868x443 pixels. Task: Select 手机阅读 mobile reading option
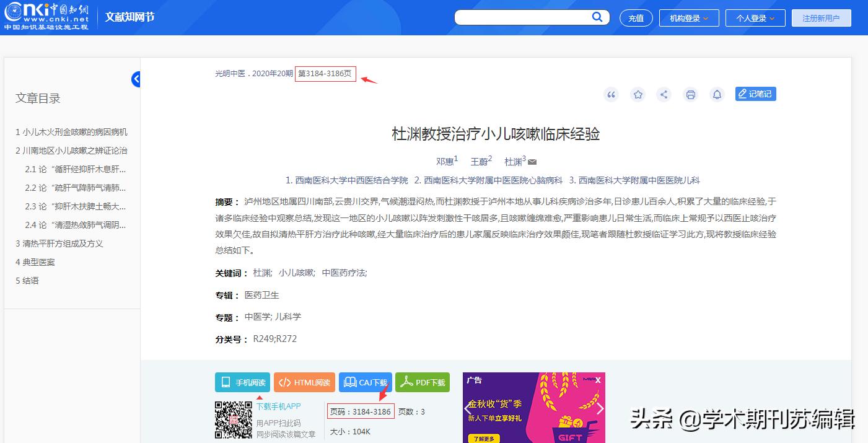pos(242,382)
